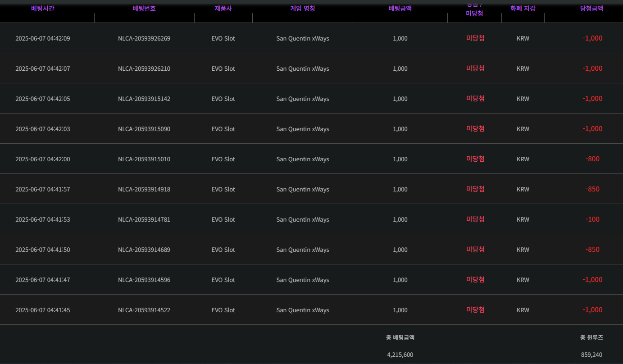The width and height of the screenshot is (623, 364).
Task: Click the -800 result amount
Action: [592, 159]
